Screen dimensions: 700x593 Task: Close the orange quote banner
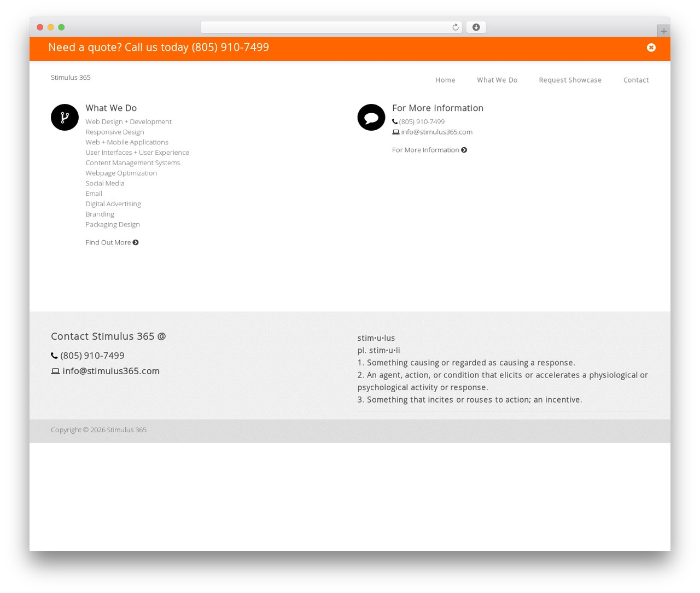pyautogui.click(x=651, y=48)
